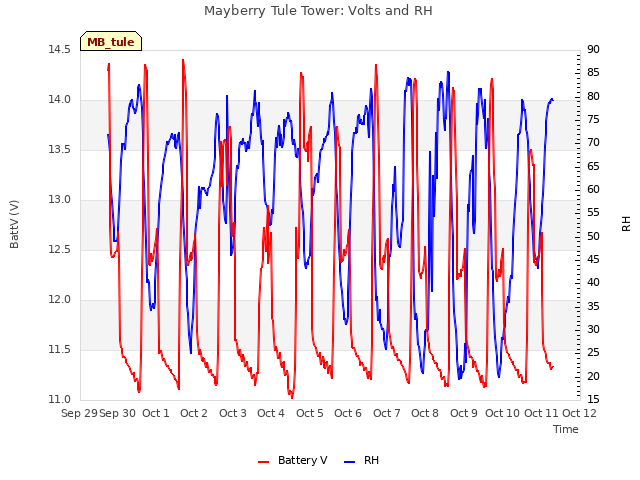The height and width of the screenshot is (480, 640).
Task: Click the Oct 10 tick label
Action: tap(502, 413)
